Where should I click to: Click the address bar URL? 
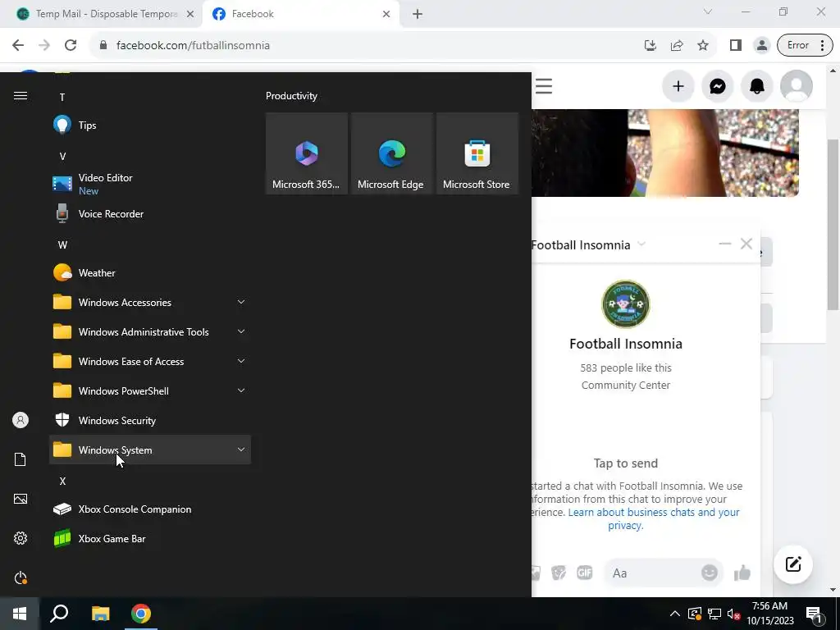(193, 46)
